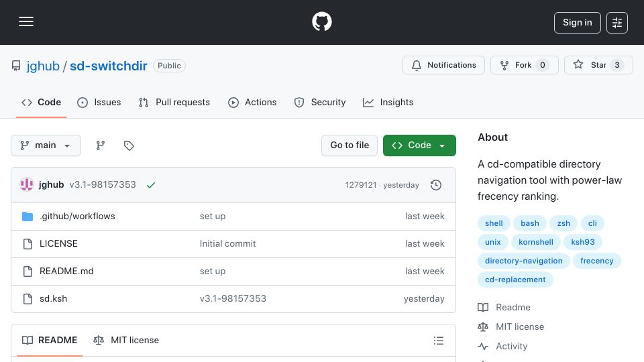Click the README.md file icon
This screenshot has width=644, height=362.
click(x=28, y=271)
